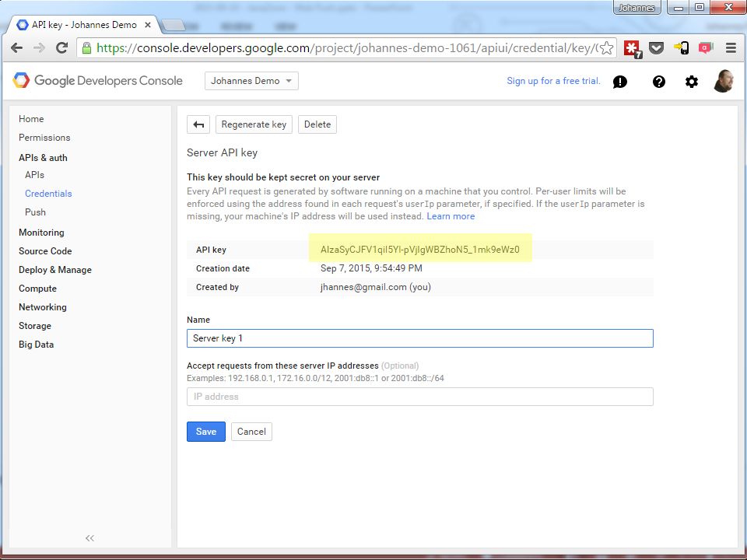Click the highlighted API key value
The width and height of the screenshot is (747, 560).
coord(419,250)
